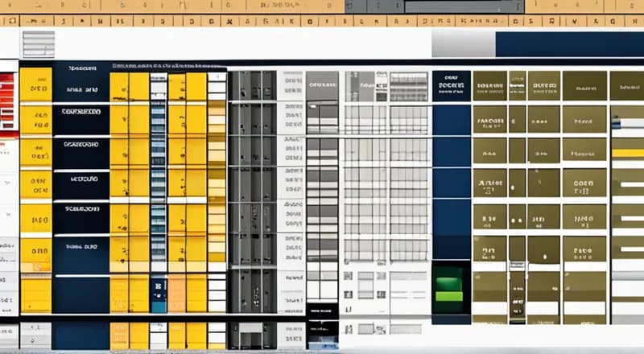The height and width of the screenshot is (354, 644).
Task: Select the gray gradient box in the top bar
Action: [462, 43]
